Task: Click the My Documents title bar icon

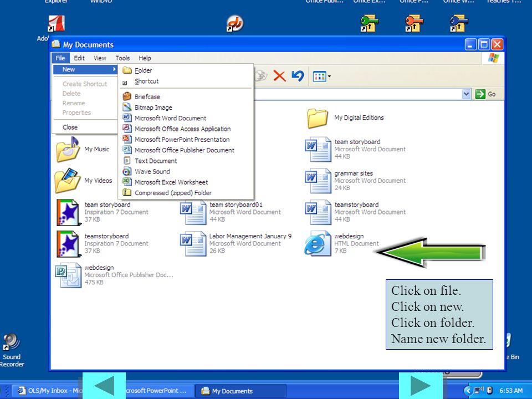Action: tap(56, 44)
